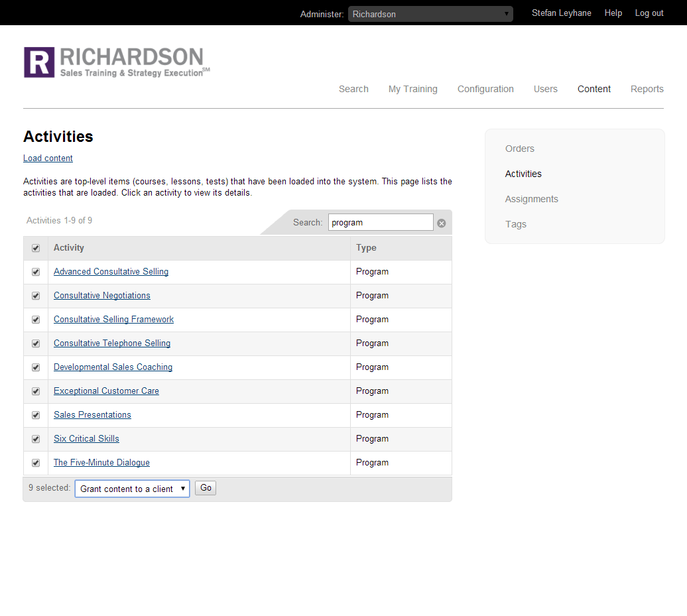This screenshot has width=687, height=616.
Task: Open Stefan Leyhane user profile link
Action: point(561,13)
